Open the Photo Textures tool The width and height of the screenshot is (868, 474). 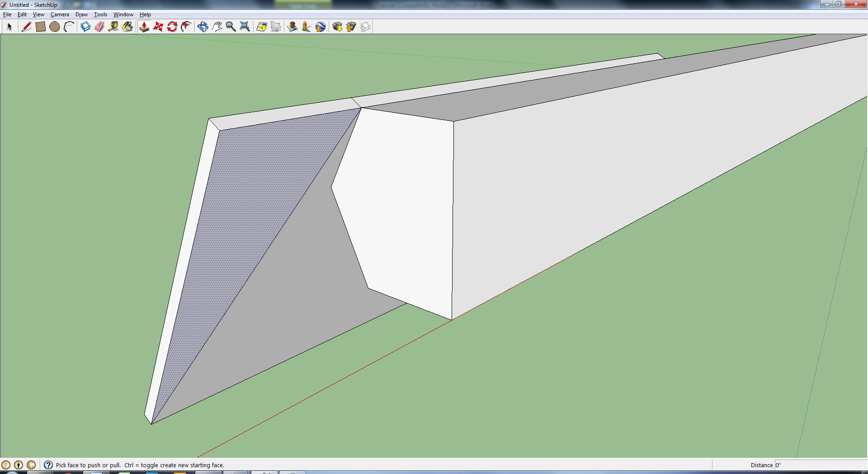(x=307, y=27)
